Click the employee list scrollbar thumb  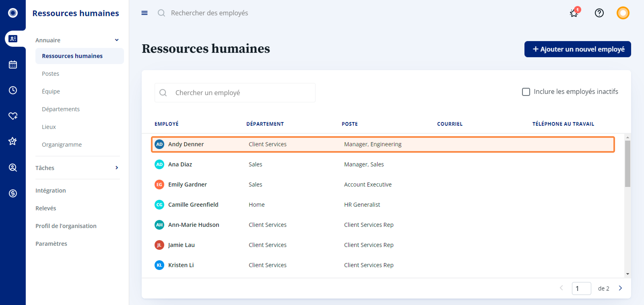click(x=627, y=164)
